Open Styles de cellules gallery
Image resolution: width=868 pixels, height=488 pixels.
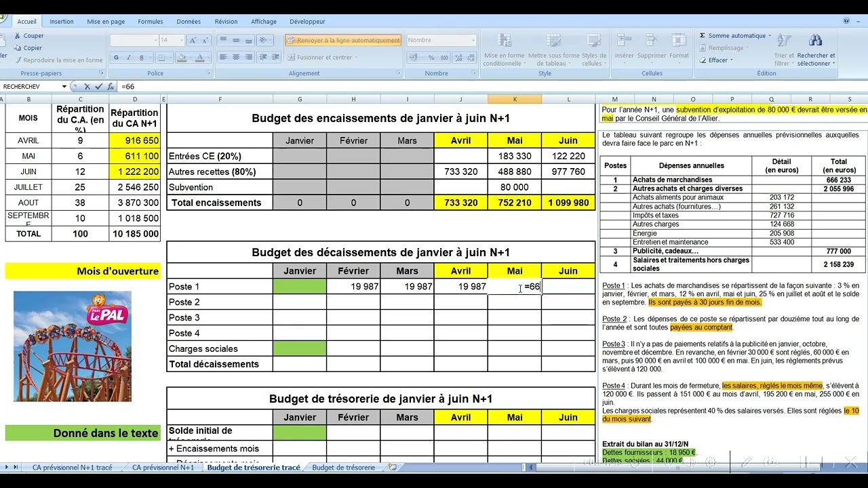pos(594,49)
